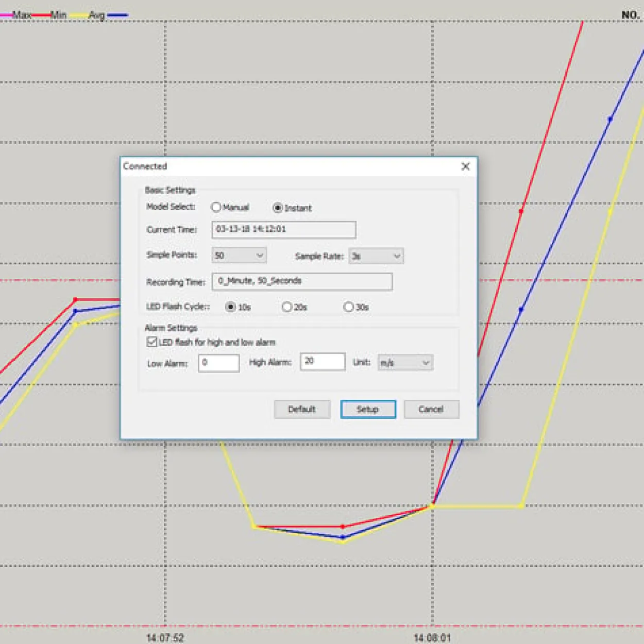This screenshot has width=644, height=644.
Task: Click the Recording Time field
Action: point(302,282)
